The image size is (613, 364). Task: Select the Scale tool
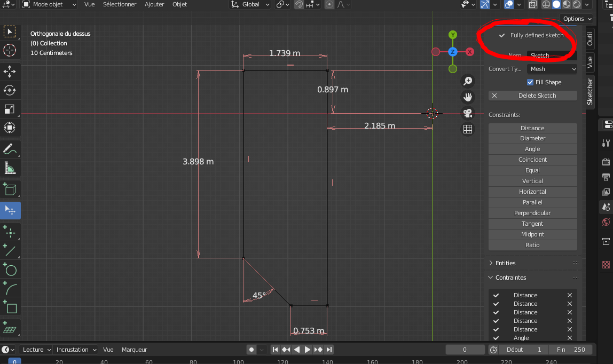[x=10, y=109]
